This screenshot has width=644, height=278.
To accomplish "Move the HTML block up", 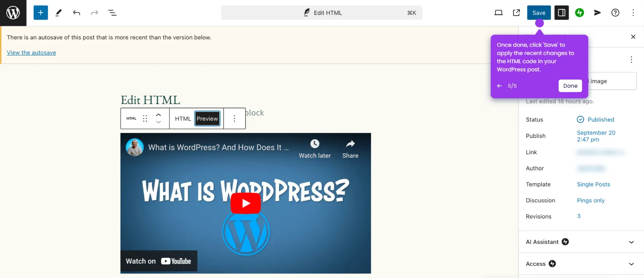I will (x=158, y=115).
